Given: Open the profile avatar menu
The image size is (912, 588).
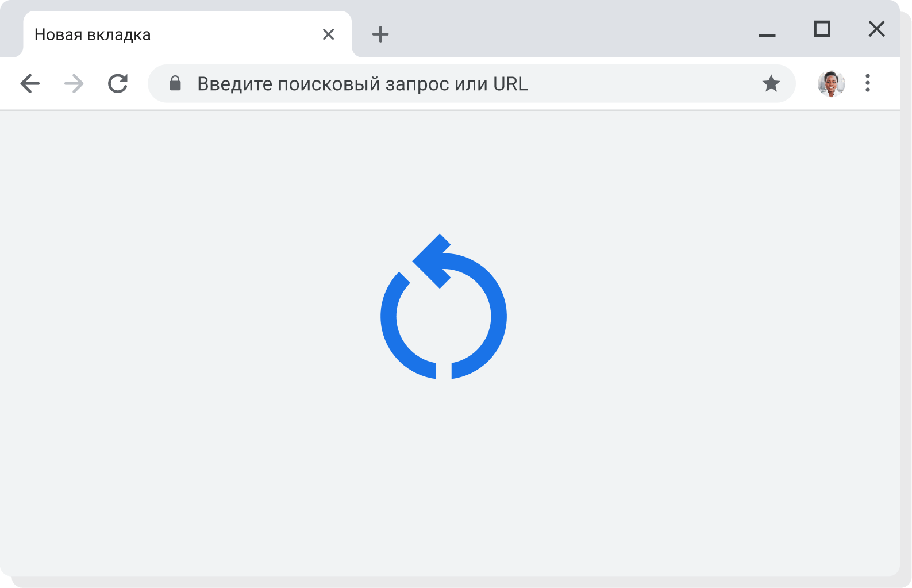Looking at the screenshot, I should click(x=831, y=84).
